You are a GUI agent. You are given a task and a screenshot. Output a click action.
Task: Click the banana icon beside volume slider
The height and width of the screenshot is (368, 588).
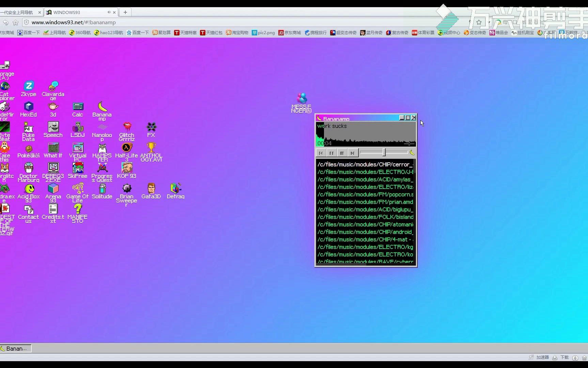point(412,152)
